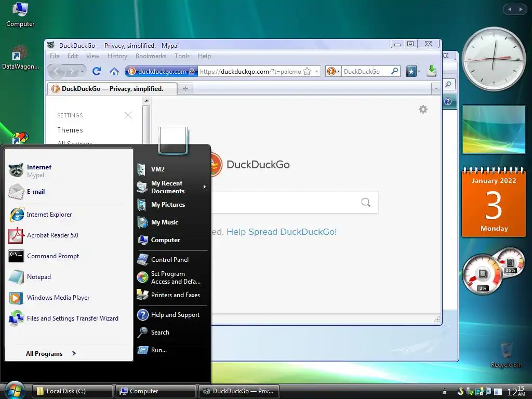This screenshot has height=399, width=532.
Task: Open Mypal Internet from the Start menu
Action: coord(68,170)
